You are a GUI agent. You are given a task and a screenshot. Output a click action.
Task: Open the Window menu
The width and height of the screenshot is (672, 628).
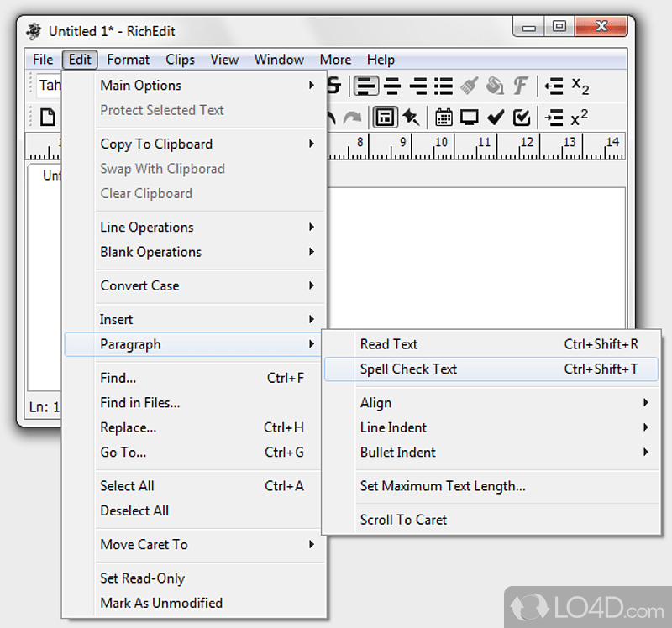pyautogui.click(x=279, y=60)
